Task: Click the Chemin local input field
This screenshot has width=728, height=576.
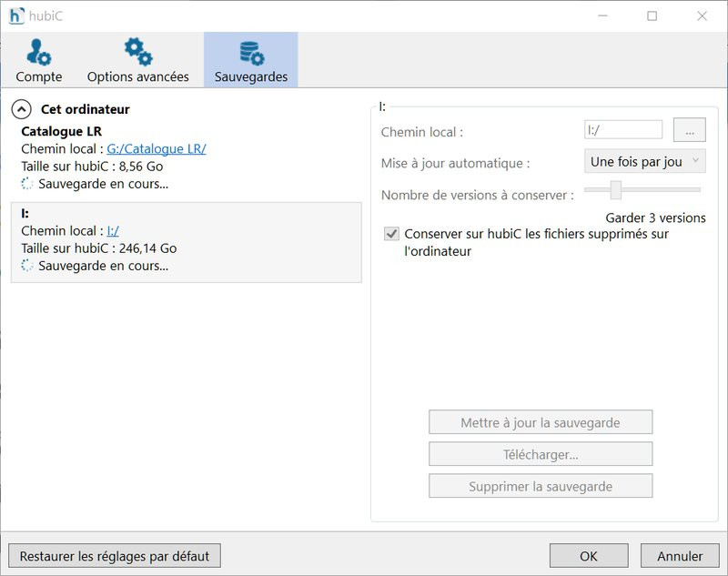Action: point(623,130)
